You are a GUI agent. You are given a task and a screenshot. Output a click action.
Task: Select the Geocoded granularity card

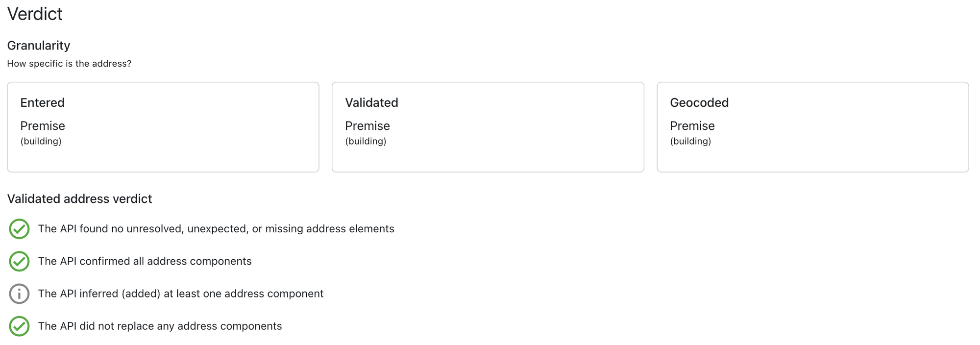tap(813, 127)
